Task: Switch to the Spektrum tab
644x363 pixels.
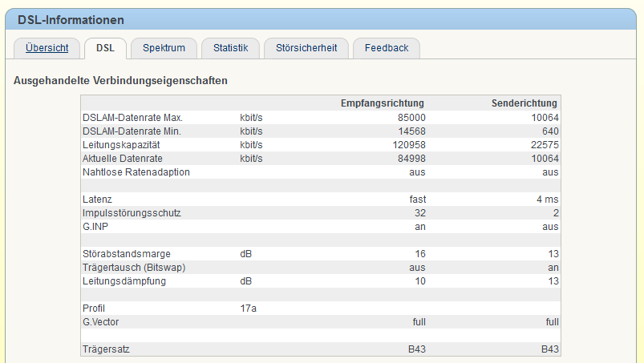Action: click(x=164, y=48)
